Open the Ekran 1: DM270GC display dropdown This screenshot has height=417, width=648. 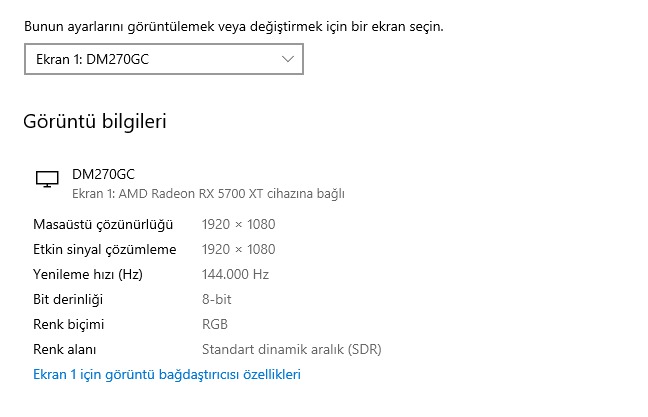(163, 60)
